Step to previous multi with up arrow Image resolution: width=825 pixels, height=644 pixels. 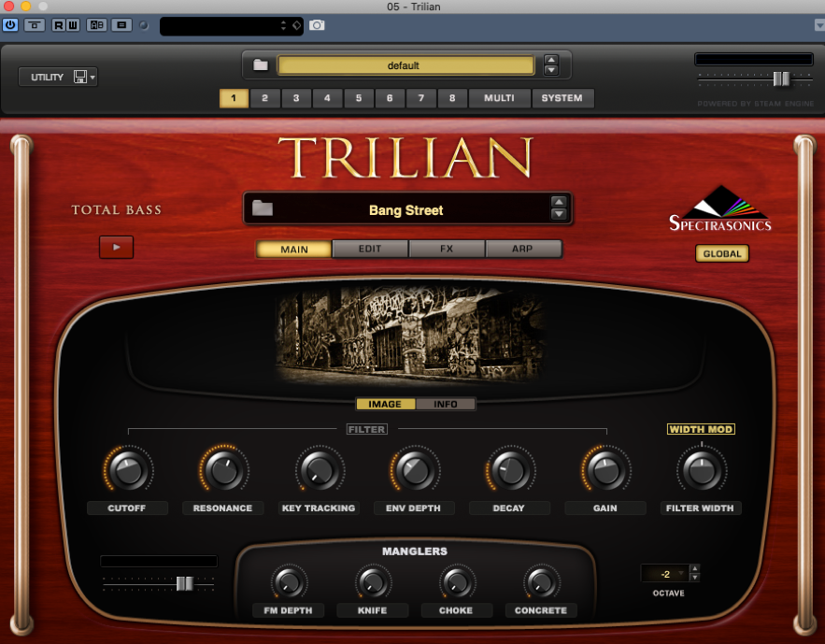(x=551, y=60)
